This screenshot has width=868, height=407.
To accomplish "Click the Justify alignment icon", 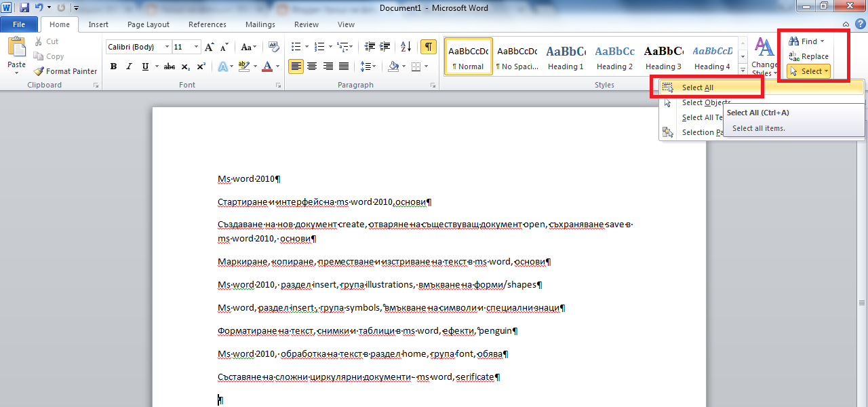I will [x=344, y=66].
